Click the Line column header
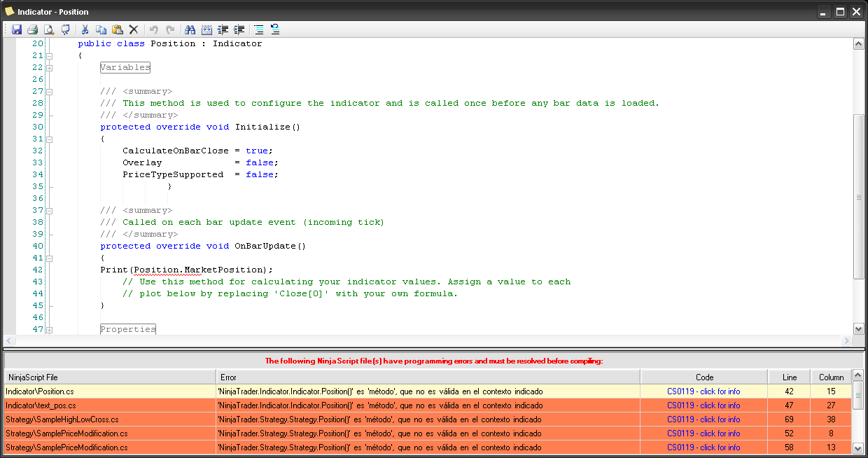 789,377
